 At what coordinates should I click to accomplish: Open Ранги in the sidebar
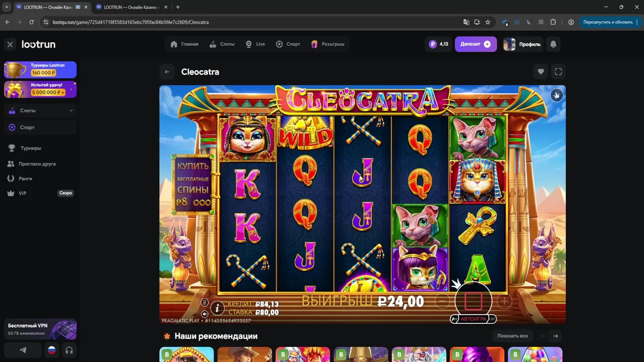point(20,178)
